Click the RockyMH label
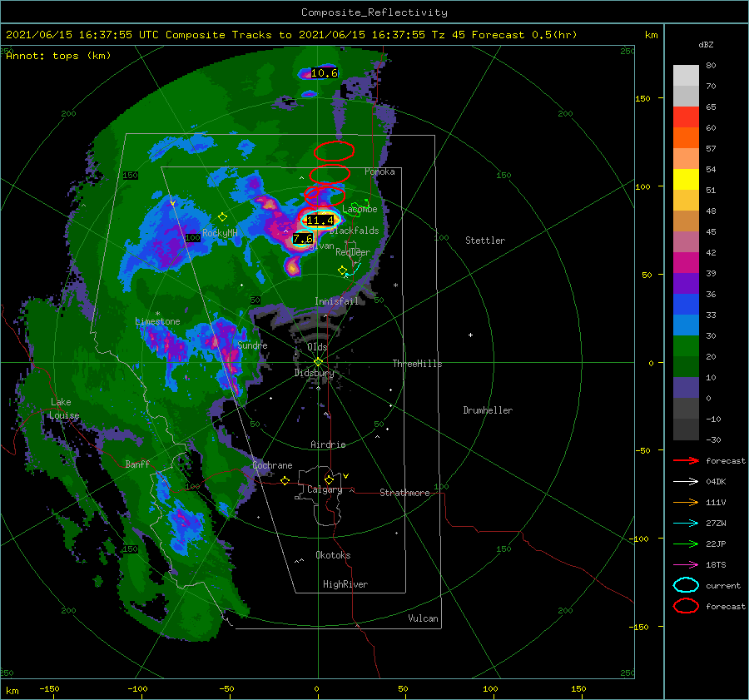749x700 pixels. (x=220, y=233)
